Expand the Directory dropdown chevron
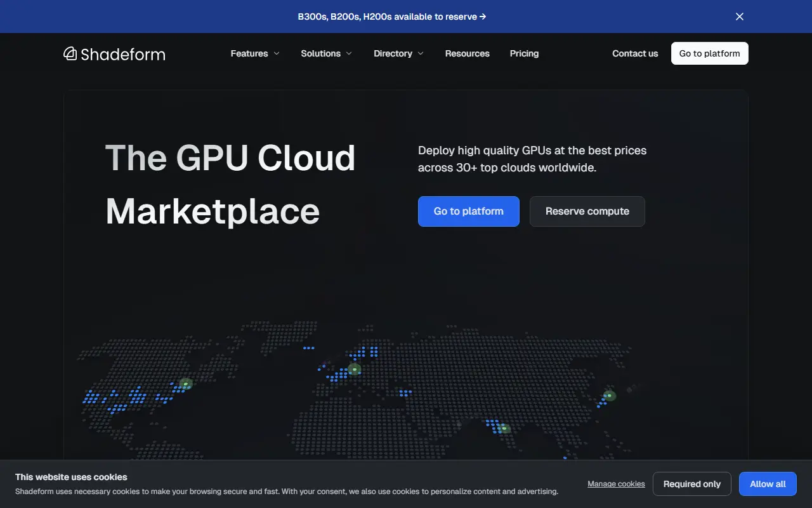This screenshot has width=812, height=508. (x=421, y=53)
